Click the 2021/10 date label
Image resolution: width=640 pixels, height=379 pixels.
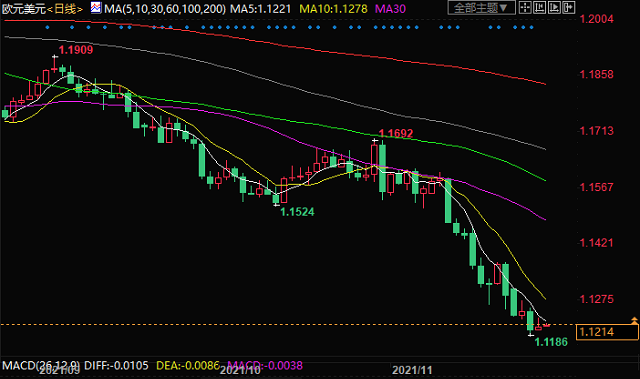point(240,370)
